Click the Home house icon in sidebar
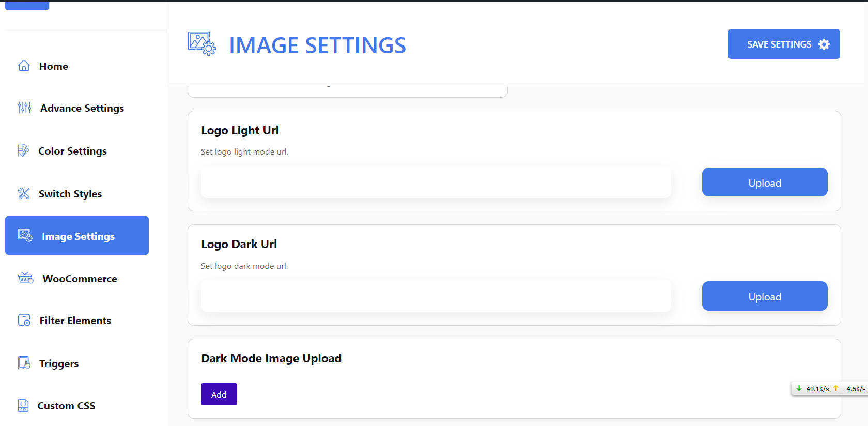The width and height of the screenshot is (868, 426). 24,66
